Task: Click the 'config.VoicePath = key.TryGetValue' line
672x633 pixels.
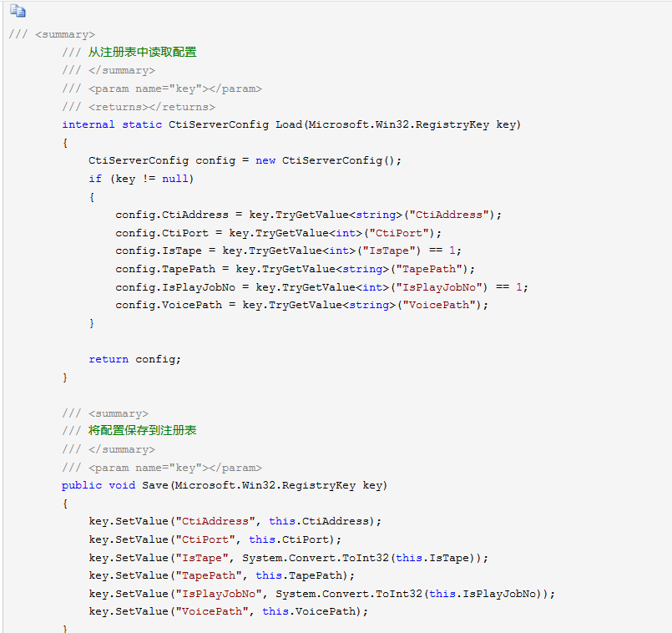Action: (x=301, y=306)
